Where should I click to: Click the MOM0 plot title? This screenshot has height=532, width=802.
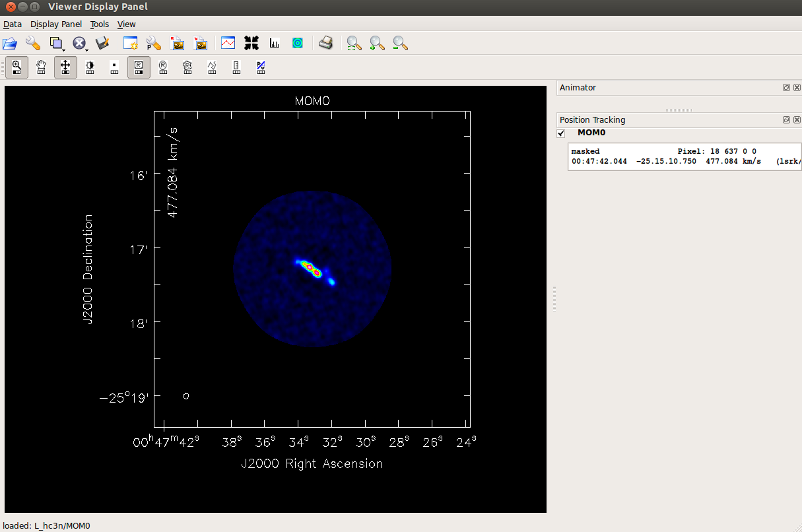[312, 102]
